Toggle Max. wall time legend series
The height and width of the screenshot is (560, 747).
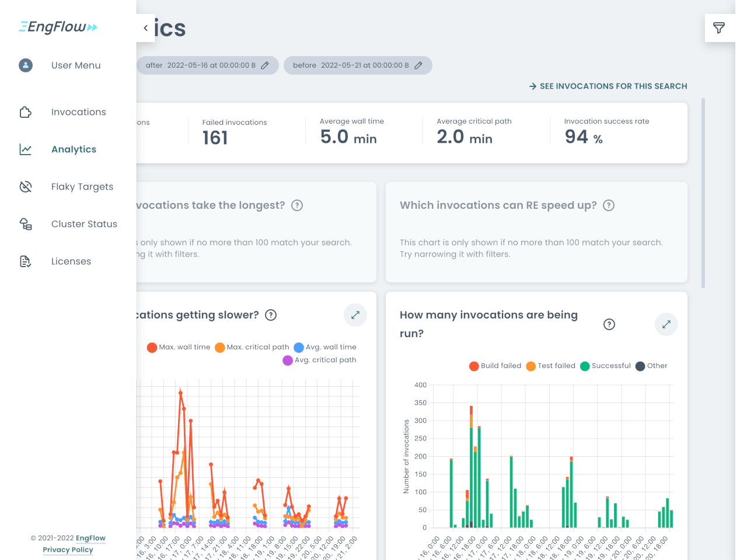pos(179,347)
